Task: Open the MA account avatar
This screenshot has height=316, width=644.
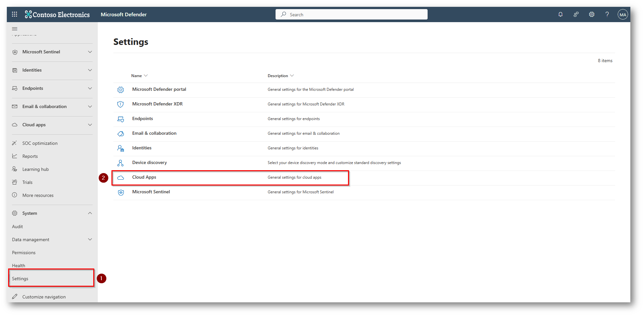Action: click(623, 14)
